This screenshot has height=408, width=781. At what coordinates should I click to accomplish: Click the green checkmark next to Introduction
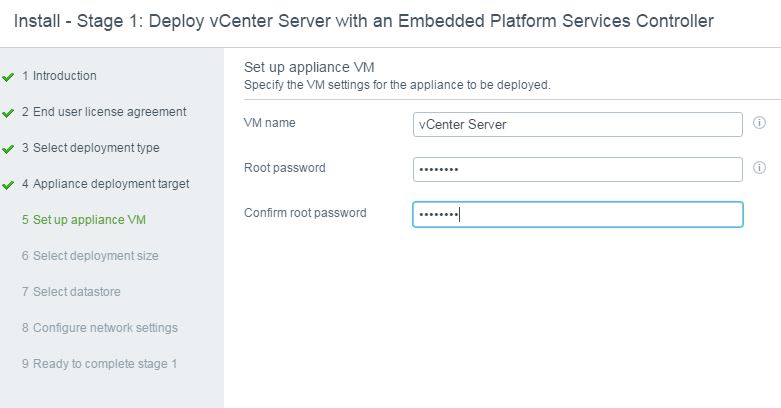(x=7, y=77)
